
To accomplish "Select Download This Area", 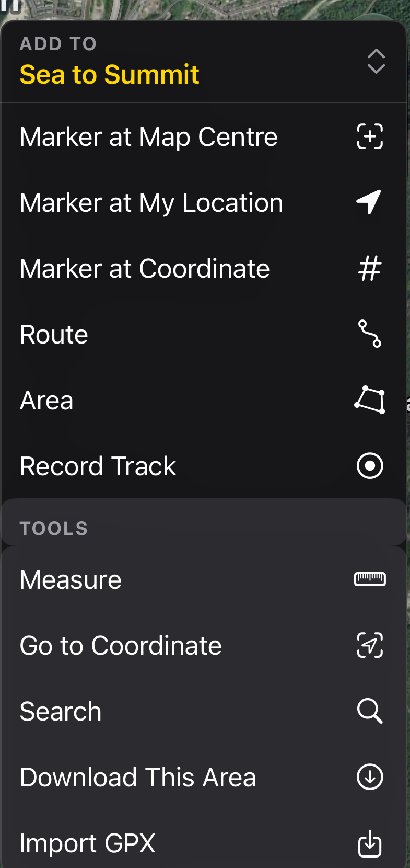I will point(204,778).
